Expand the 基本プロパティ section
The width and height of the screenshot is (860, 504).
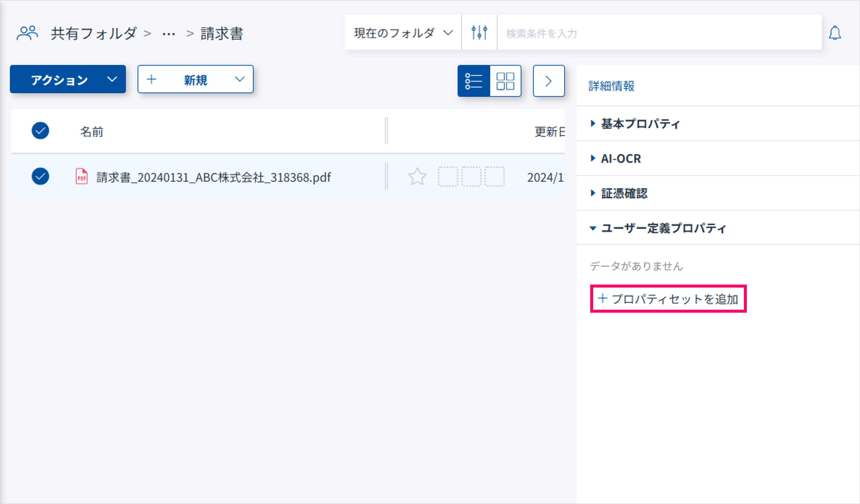click(640, 123)
